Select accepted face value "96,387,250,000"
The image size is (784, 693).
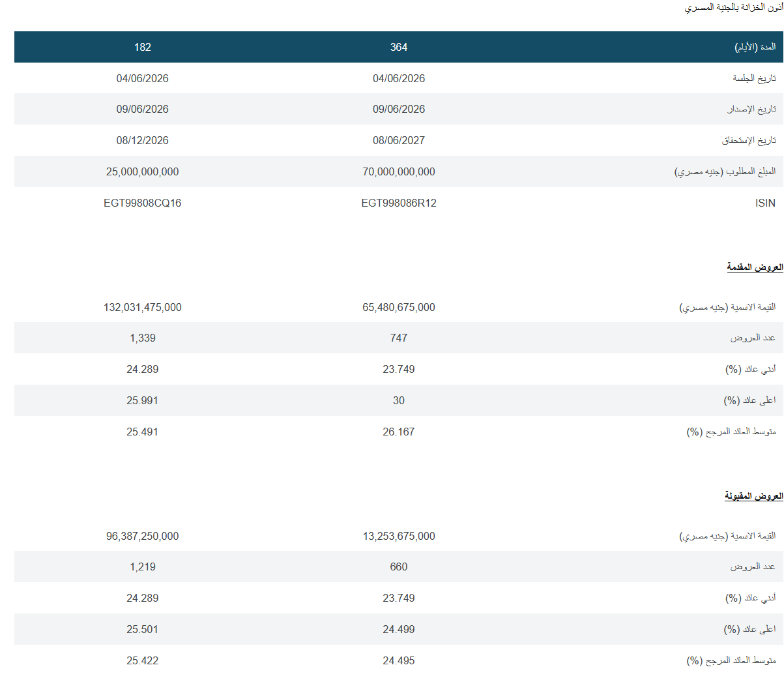click(x=143, y=536)
